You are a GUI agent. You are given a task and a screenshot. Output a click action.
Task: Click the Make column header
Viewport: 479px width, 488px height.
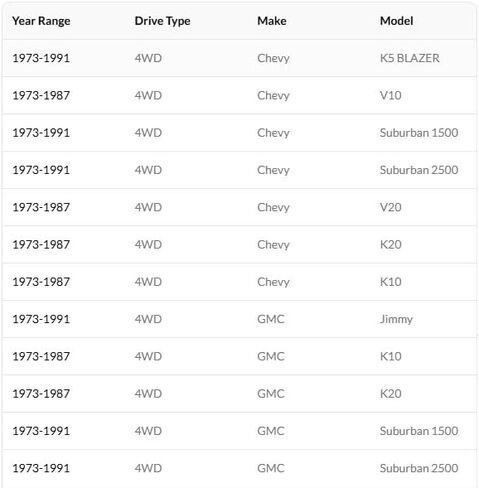pos(272,21)
